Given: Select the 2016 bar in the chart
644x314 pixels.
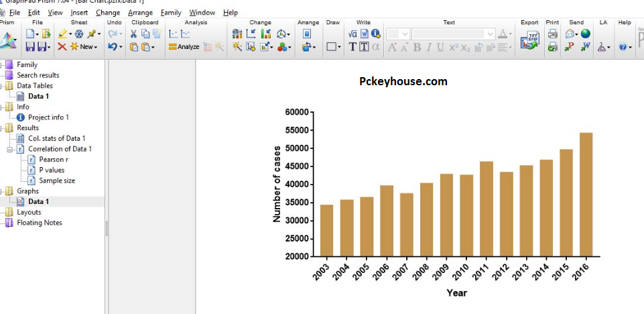Looking at the screenshot, I should pyautogui.click(x=586, y=195).
